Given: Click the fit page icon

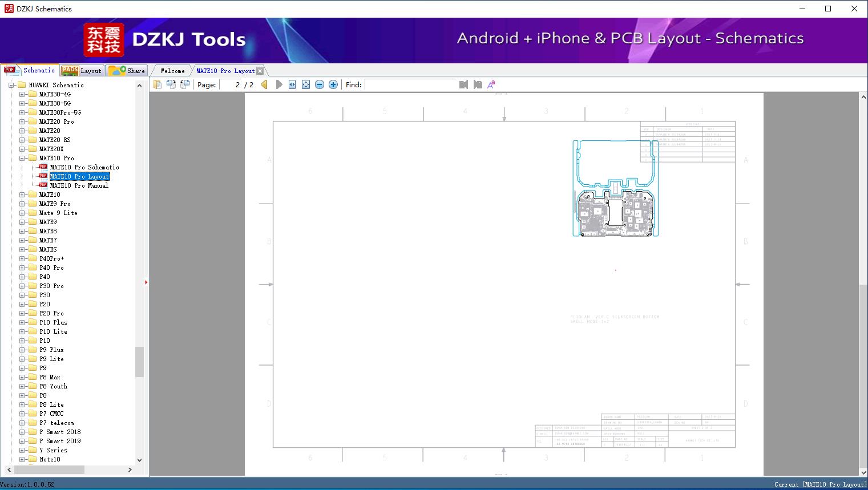Looking at the screenshot, I should [306, 84].
